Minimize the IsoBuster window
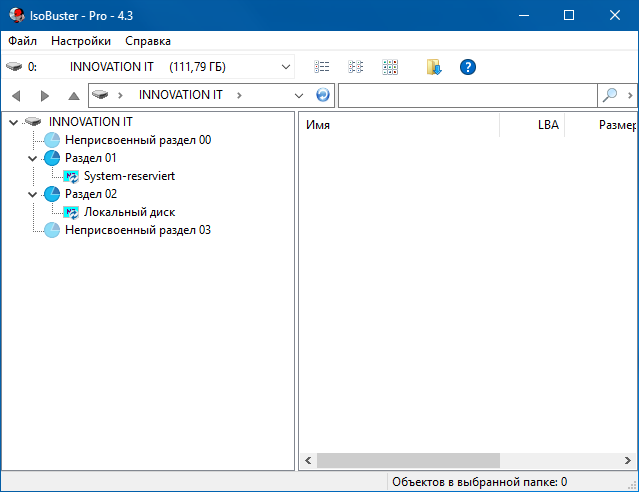The height and width of the screenshot is (492, 639). pos(524,15)
